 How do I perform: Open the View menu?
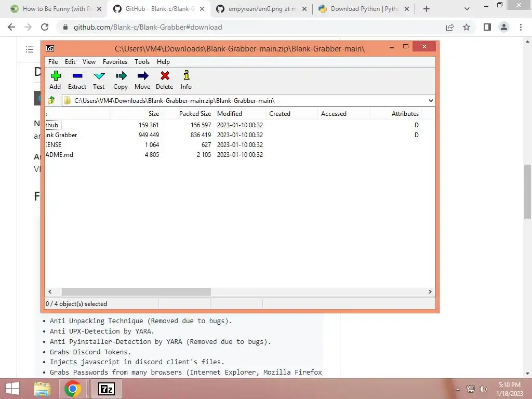(x=89, y=62)
